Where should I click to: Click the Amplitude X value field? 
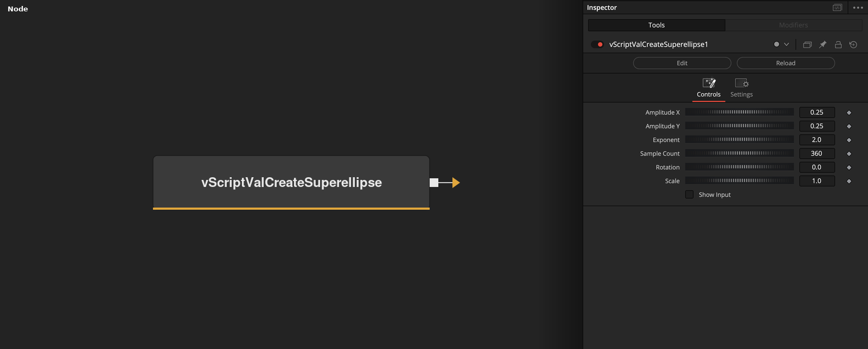(x=817, y=112)
